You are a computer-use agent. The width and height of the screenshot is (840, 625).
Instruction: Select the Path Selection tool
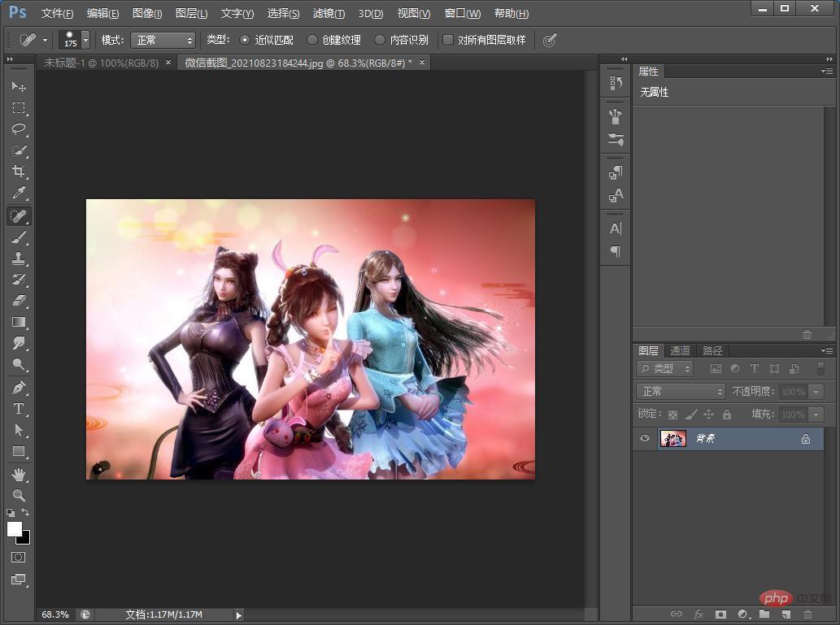pyautogui.click(x=19, y=429)
